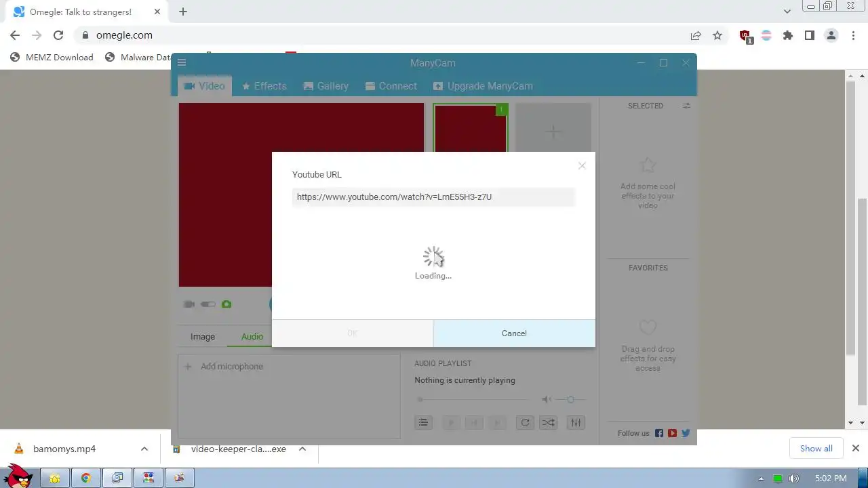
Task: Open ManyCam hamburger menu
Action: pos(182,62)
